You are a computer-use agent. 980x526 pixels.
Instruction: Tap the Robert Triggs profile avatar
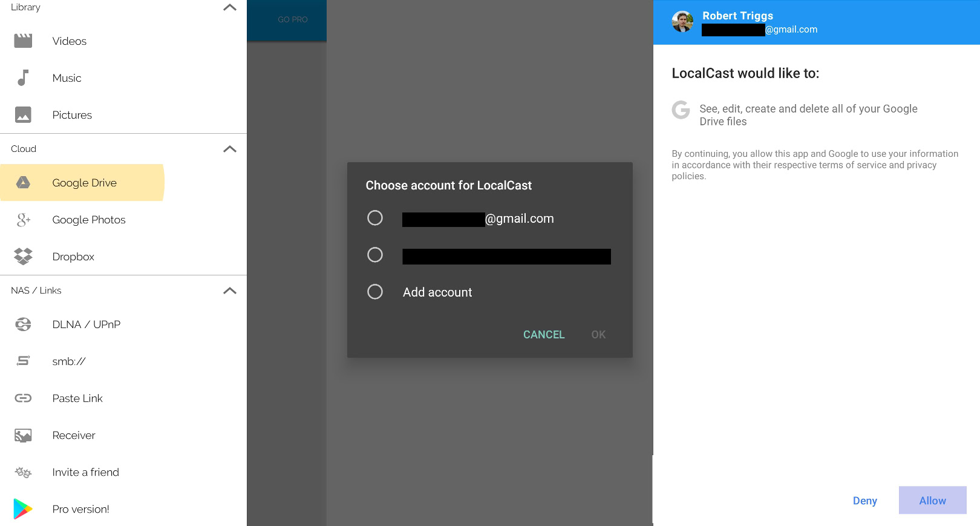pyautogui.click(x=682, y=22)
